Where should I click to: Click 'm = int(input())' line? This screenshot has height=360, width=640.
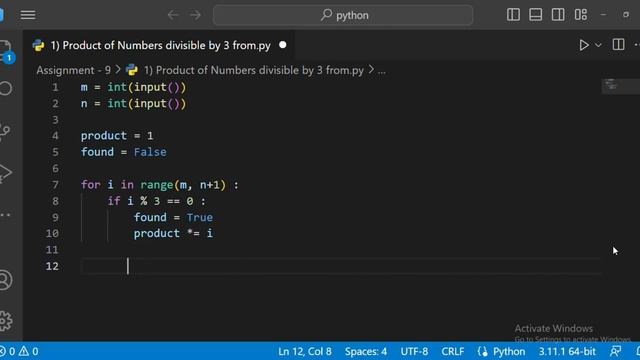tap(133, 87)
